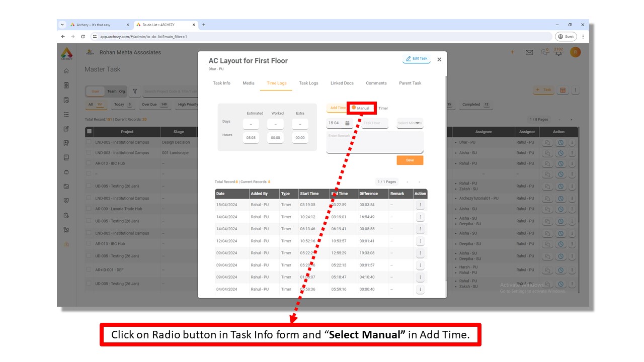Click the Task Hour input field
Screen dimensions: 644x362
[375, 123]
